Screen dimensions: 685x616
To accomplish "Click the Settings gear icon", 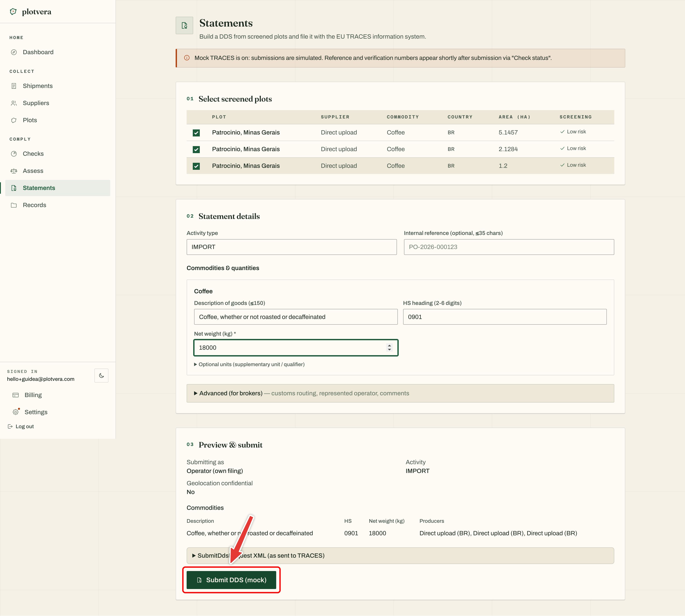I will tap(16, 412).
